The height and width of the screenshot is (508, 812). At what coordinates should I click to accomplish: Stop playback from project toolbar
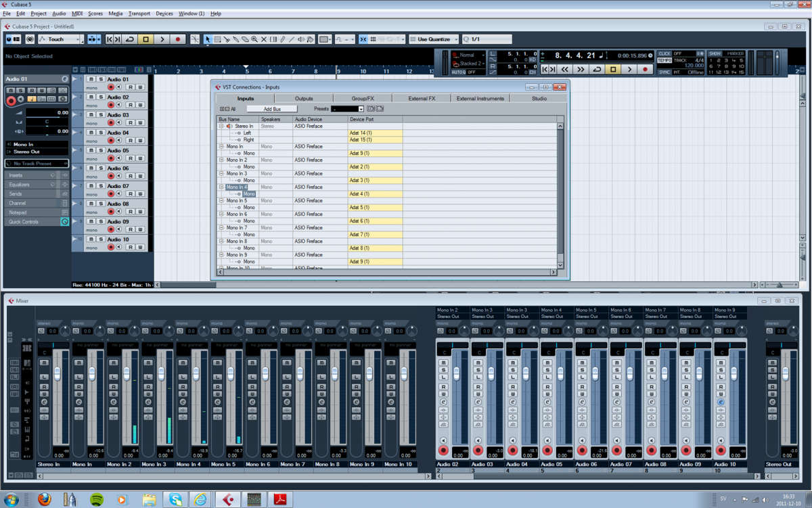click(145, 39)
